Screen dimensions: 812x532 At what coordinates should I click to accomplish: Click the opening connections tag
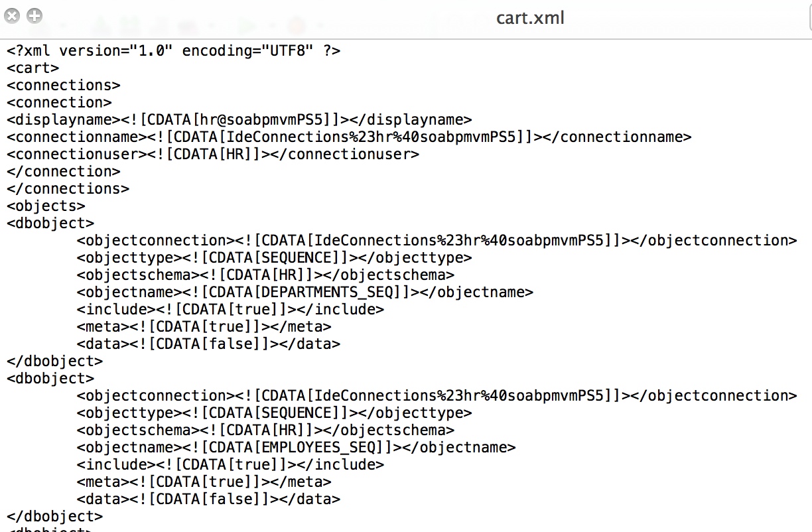pyautogui.click(x=64, y=85)
